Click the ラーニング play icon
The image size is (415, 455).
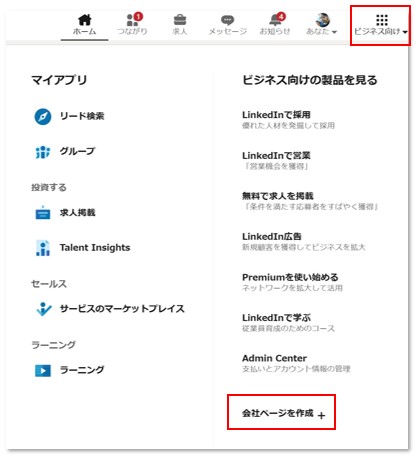pyautogui.click(x=43, y=370)
